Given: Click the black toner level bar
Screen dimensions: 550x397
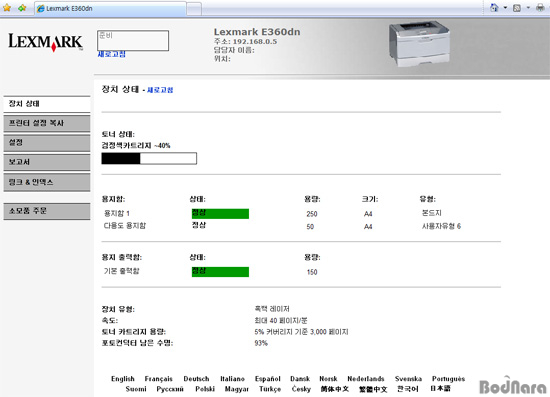Looking at the screenshot, I should pyautogui.click(x=149, y=159).
